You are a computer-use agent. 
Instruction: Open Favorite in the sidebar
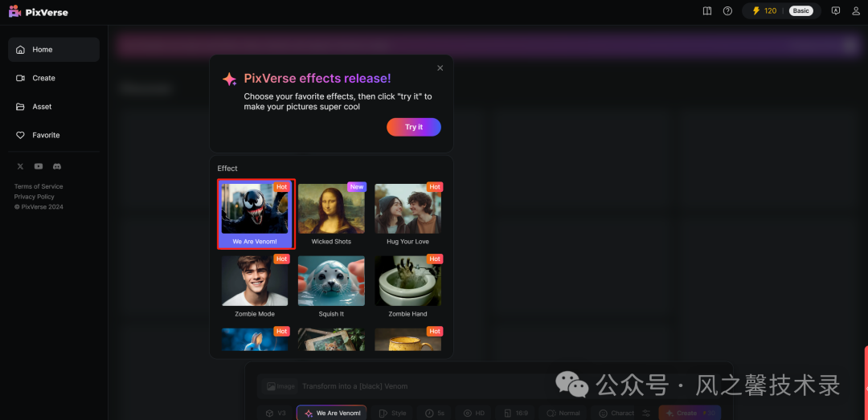[x=54, y=135]
